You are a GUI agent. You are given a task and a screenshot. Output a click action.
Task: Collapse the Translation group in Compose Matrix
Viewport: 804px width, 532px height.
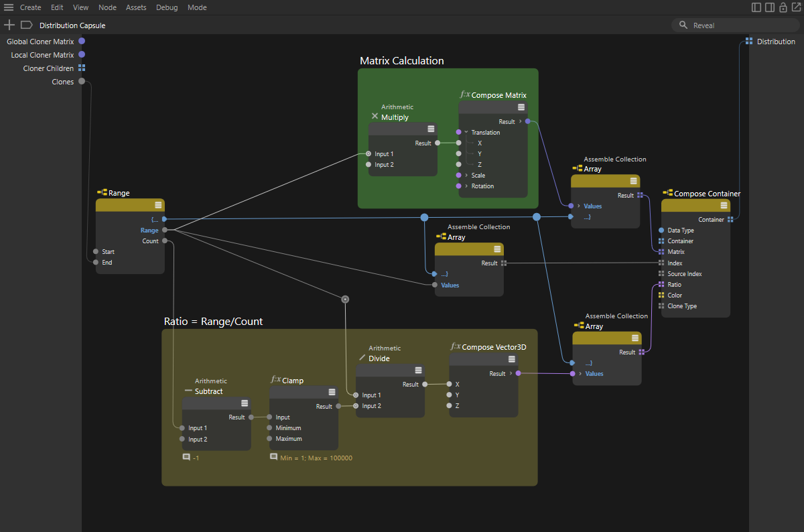[x=466, y=133]
